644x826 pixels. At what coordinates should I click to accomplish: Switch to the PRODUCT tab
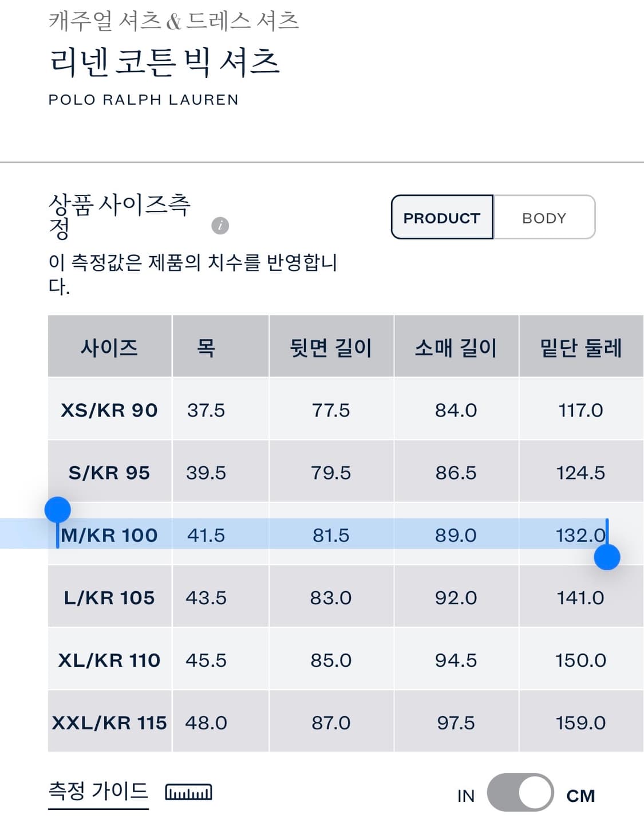point(442,218)
